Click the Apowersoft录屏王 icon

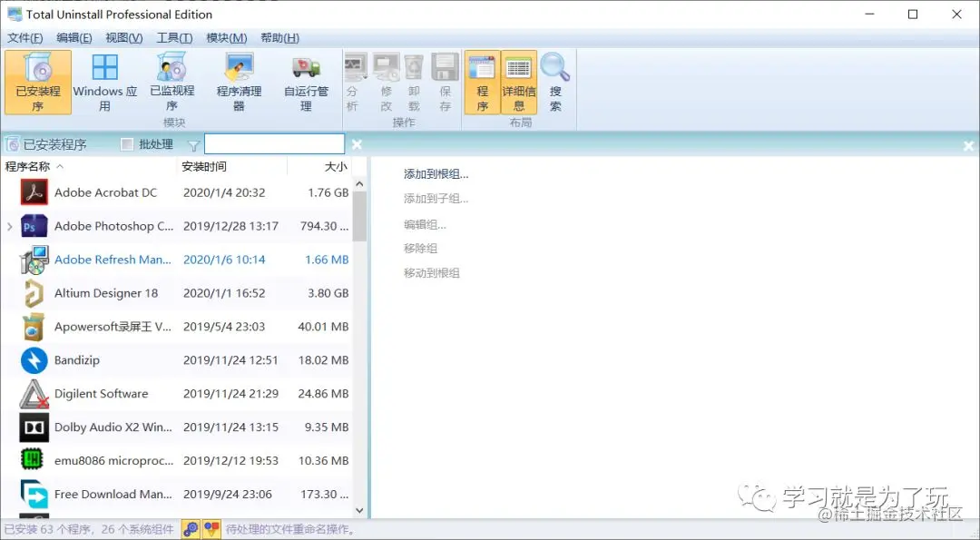point(34,327)
